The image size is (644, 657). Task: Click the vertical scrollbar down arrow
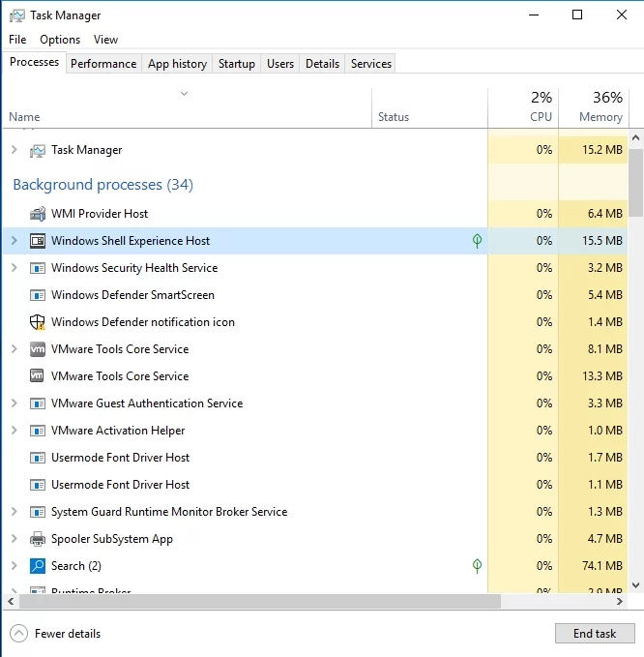[x=635, y=584]
